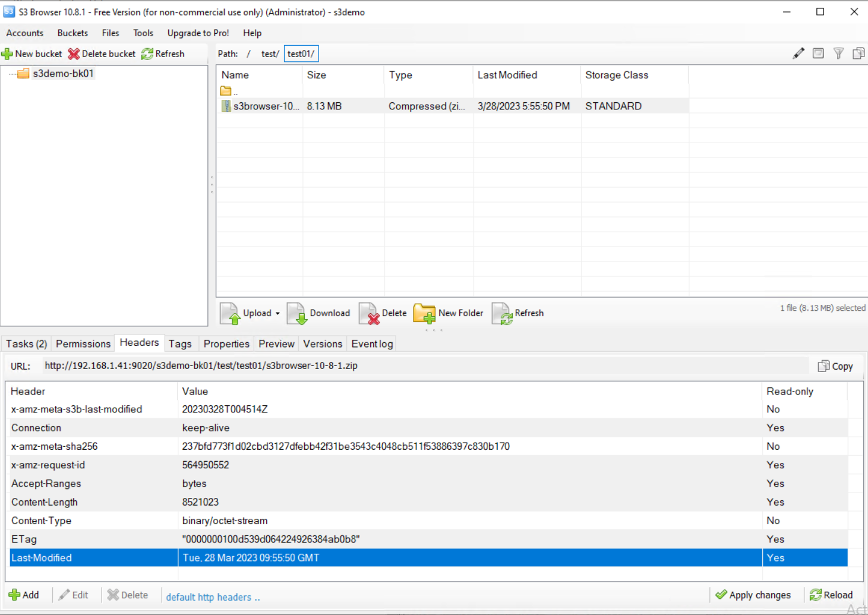Open the Buckets menu

click(72, 33)
